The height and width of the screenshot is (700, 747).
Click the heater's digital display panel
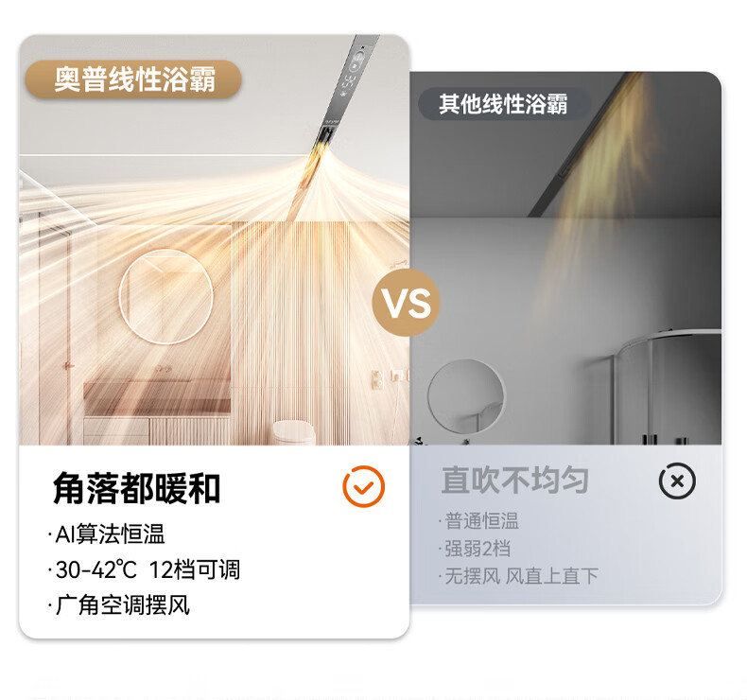tap(354, 77)
